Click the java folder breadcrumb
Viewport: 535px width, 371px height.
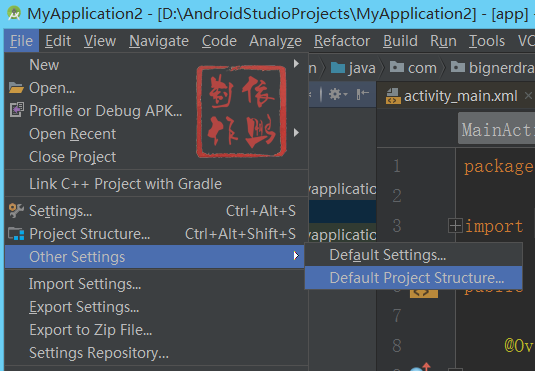click(353, 68)
